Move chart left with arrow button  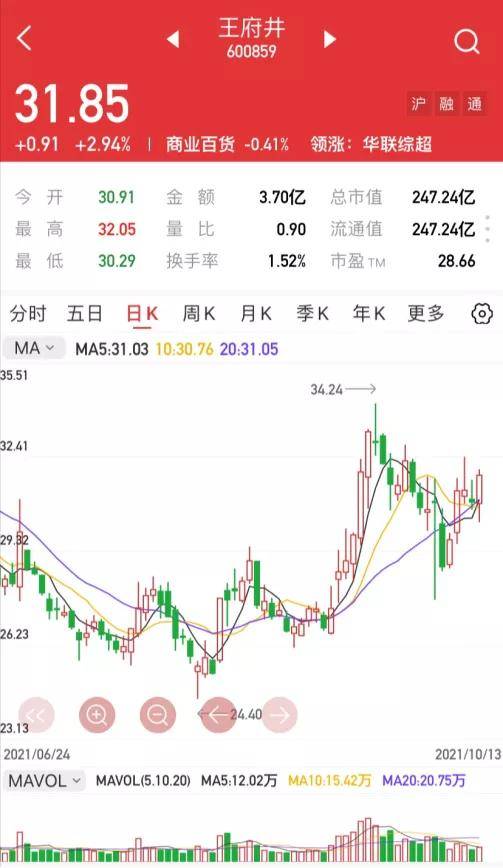click(x=219, y=715)
